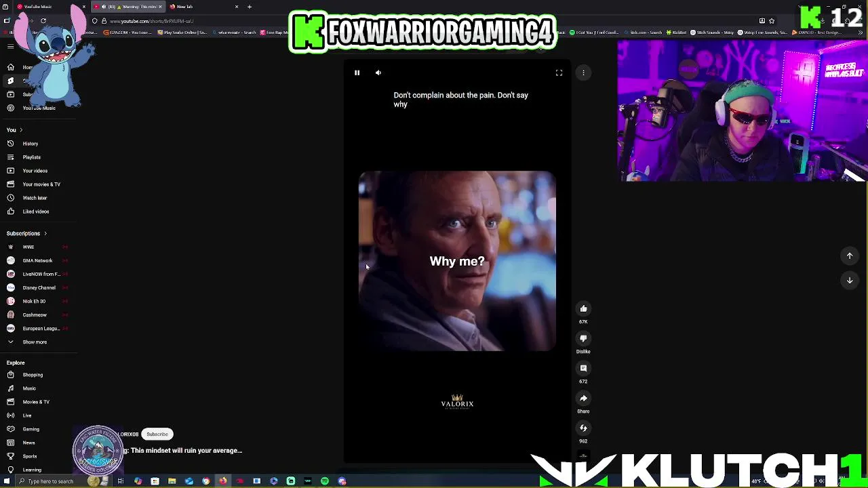Open the GMA Network subscription

(x=37, y=260)
